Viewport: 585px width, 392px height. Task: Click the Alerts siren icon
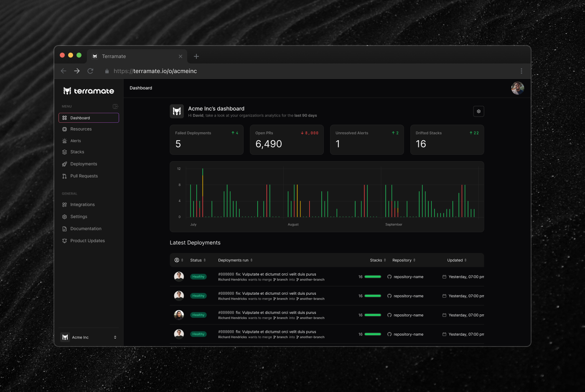tap(64, 141)
